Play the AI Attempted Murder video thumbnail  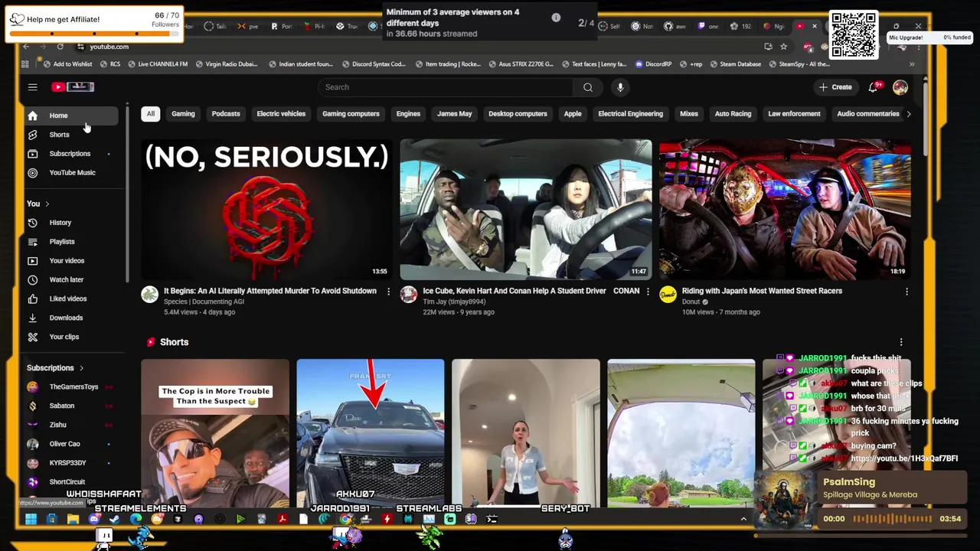click(x=266, y=210)
